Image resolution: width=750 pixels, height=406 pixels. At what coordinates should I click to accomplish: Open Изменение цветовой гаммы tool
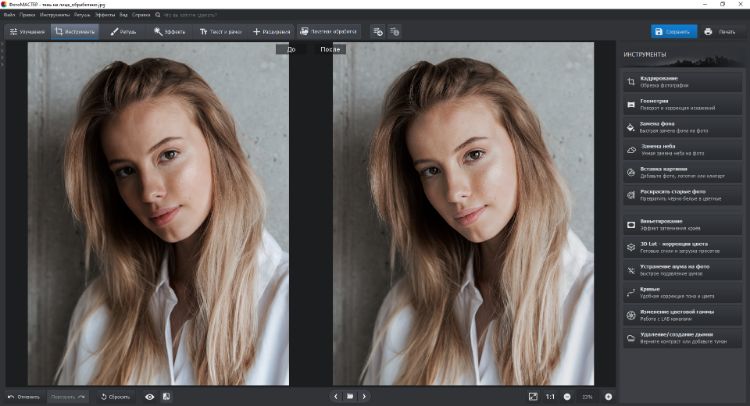point(683,316)
